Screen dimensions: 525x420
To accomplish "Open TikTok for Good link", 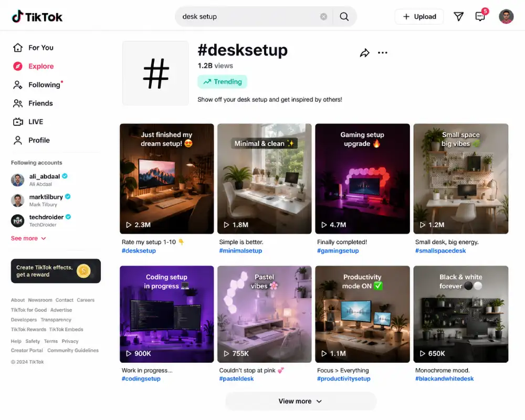I will pyautogui.click(x=29, y=310).
